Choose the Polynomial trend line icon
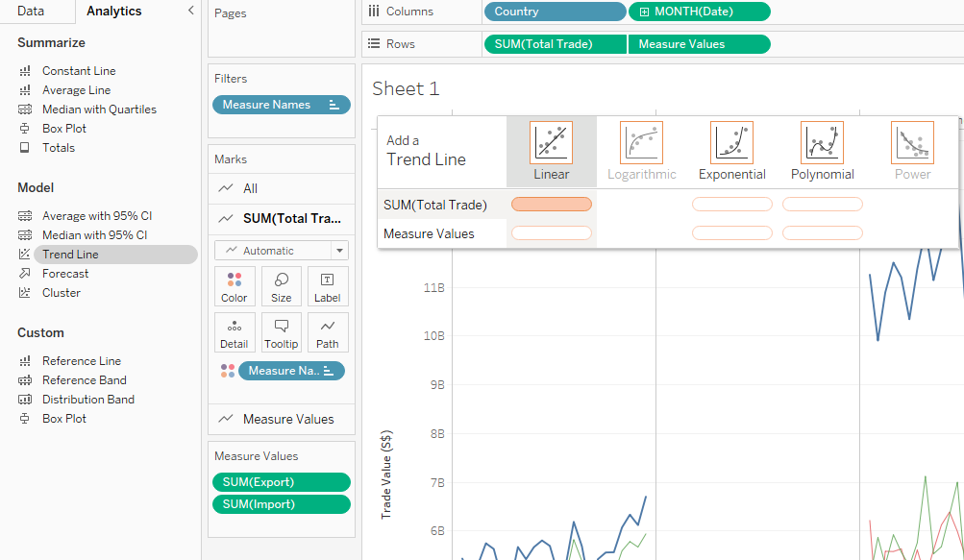The image size is (964, 560). [822, 142]
